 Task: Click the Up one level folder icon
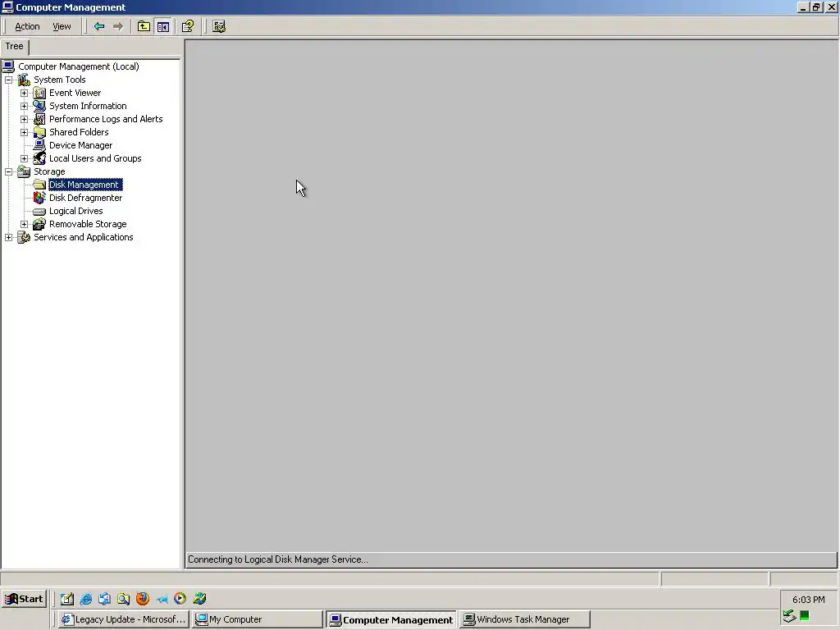144,26
